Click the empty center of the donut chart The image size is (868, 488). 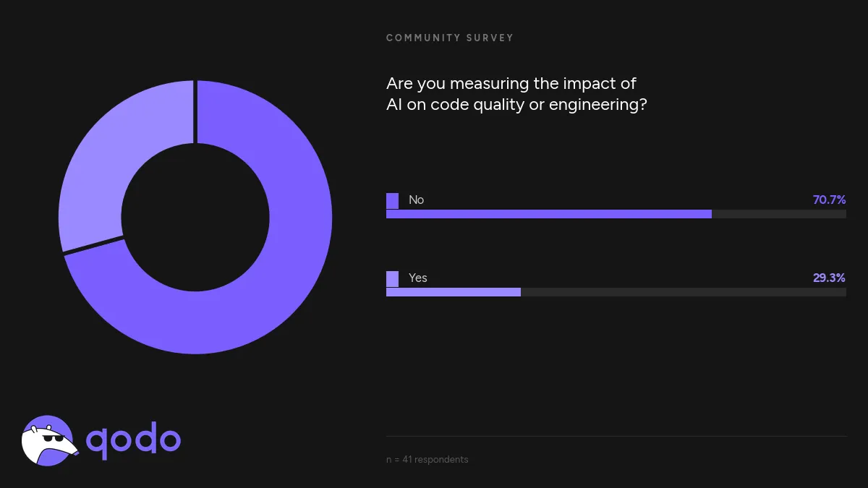click(195, 217)
